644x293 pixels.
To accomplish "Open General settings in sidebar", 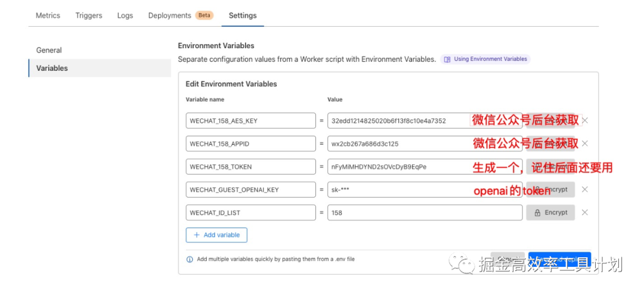I will point(49,51).
